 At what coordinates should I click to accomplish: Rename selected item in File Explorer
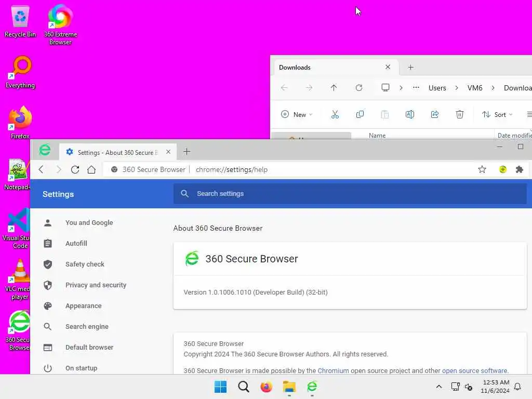410,114
